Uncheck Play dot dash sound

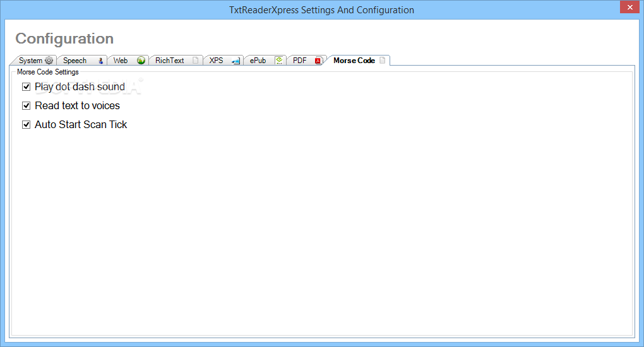tap(27, 86)
